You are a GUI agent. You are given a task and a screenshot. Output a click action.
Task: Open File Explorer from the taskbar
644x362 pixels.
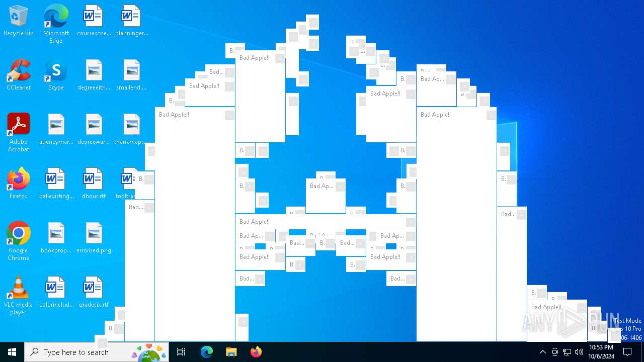(231, 352)
